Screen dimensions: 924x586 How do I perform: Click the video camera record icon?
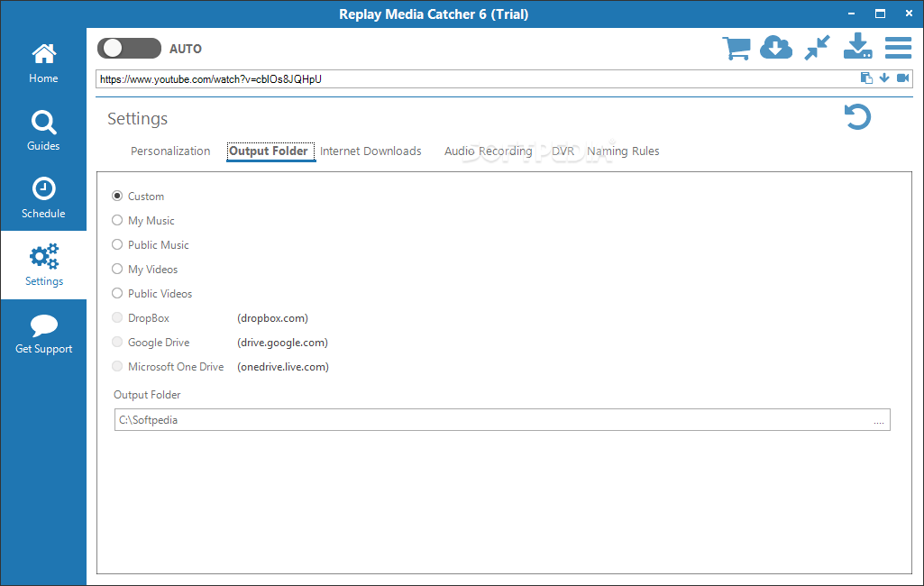[x=902, y=78]
